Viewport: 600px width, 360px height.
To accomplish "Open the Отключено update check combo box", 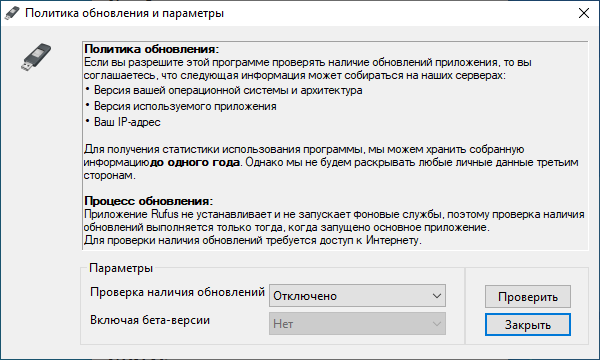I will tap(357, 296).
